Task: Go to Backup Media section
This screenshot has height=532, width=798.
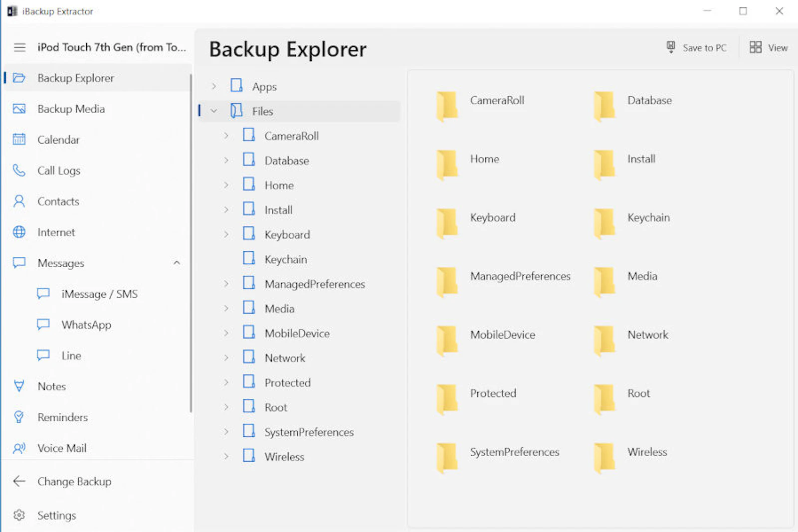Action: (97, 109)
